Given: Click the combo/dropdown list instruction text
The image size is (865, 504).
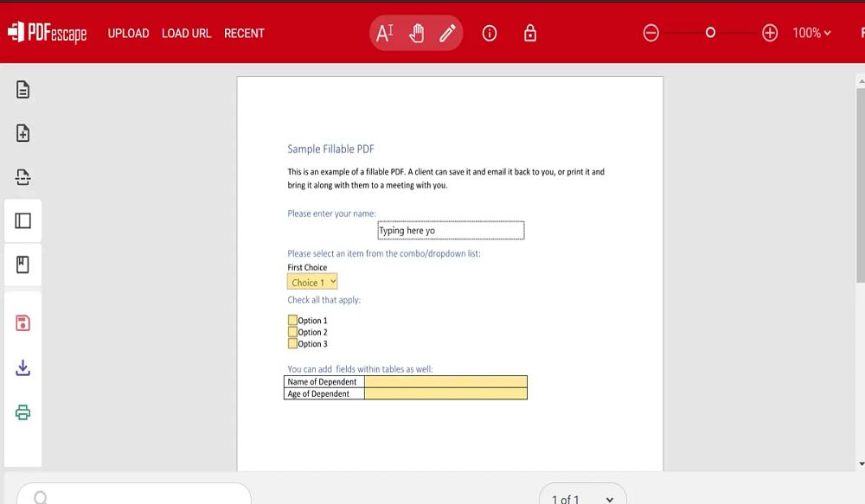Looking at the screenshot, I should 384,253.
